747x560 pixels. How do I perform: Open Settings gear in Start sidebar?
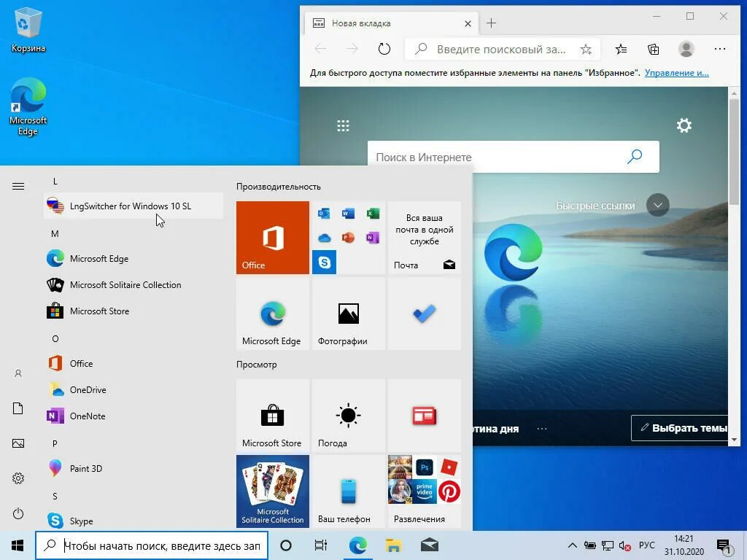click(x=18, y=478)
